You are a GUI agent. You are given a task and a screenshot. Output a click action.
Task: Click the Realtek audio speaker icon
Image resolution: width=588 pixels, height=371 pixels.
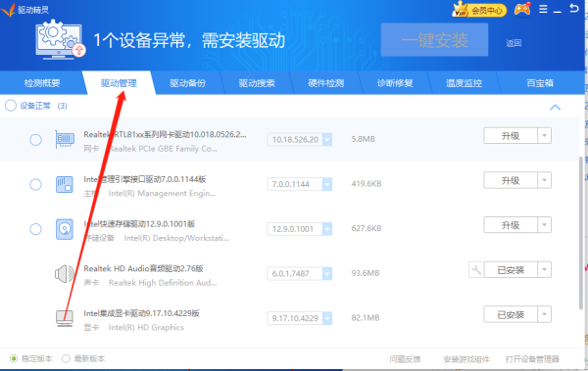coord(65,274)
